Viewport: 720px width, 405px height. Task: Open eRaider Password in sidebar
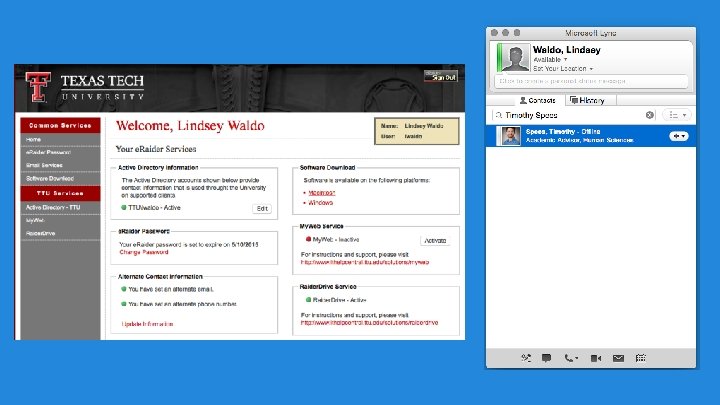[48, 152]
